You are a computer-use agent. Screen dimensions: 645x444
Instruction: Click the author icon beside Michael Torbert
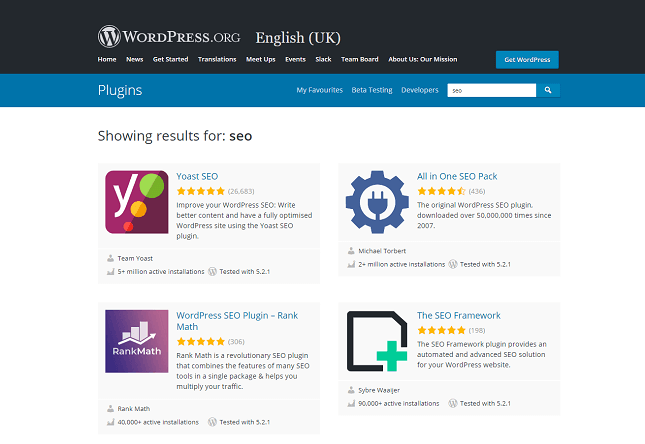(351, 251)
